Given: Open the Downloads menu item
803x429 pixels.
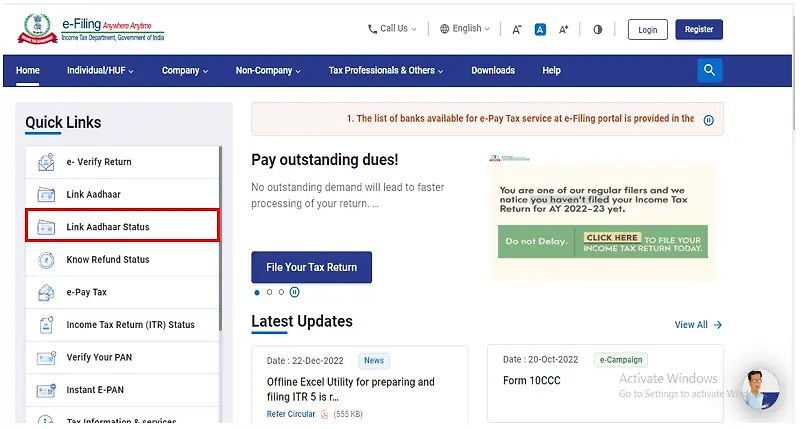Looking at the screenshot, I should [x=493, y=71].
